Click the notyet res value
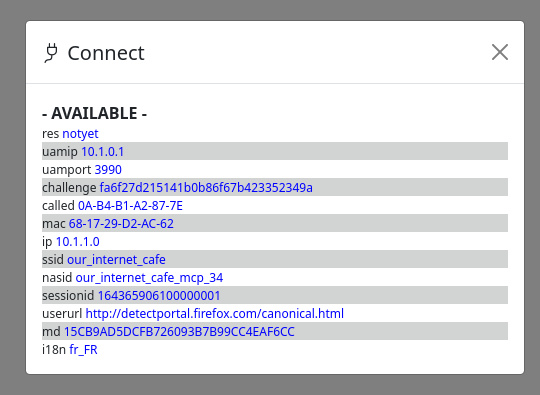Viewport: 540px width, 395px height. 80,134
